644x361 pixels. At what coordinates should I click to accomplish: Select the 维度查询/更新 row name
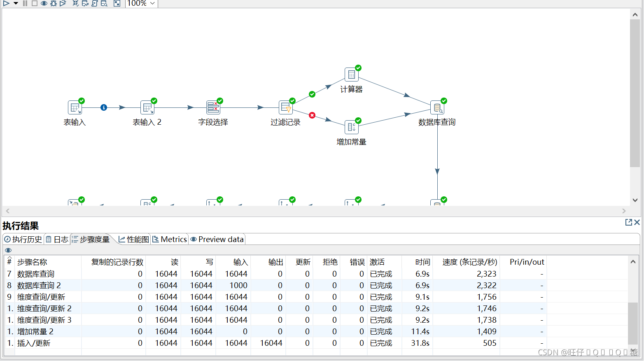tap(41, 297)
